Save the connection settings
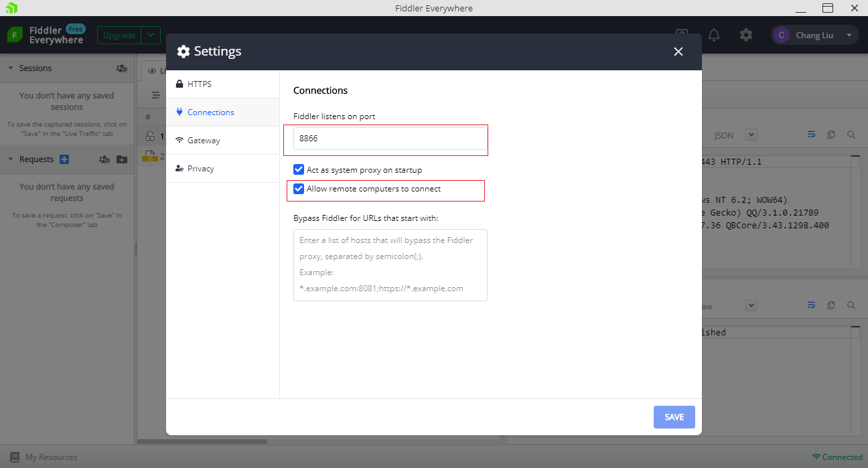 [674, 417]
